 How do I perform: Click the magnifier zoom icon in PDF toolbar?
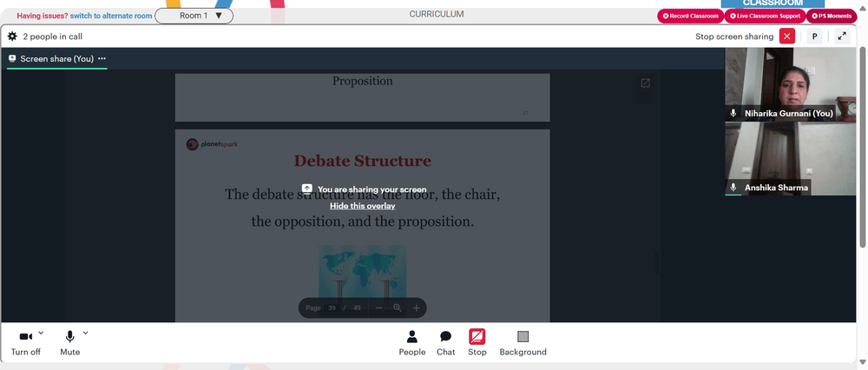click(397, 308)
